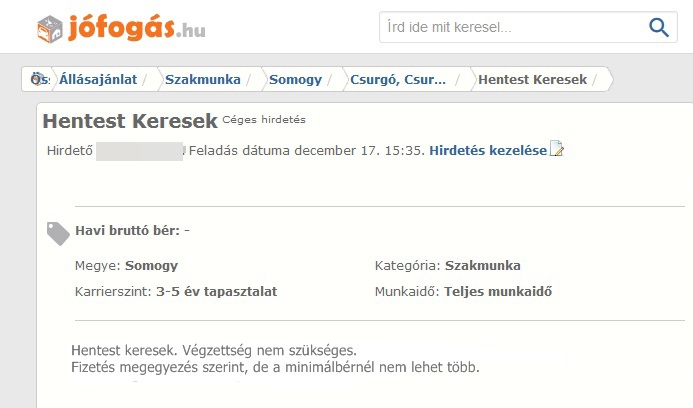
Task: Click the 'Hentest Keresek' ad title heading
Action: click(130, 121)
